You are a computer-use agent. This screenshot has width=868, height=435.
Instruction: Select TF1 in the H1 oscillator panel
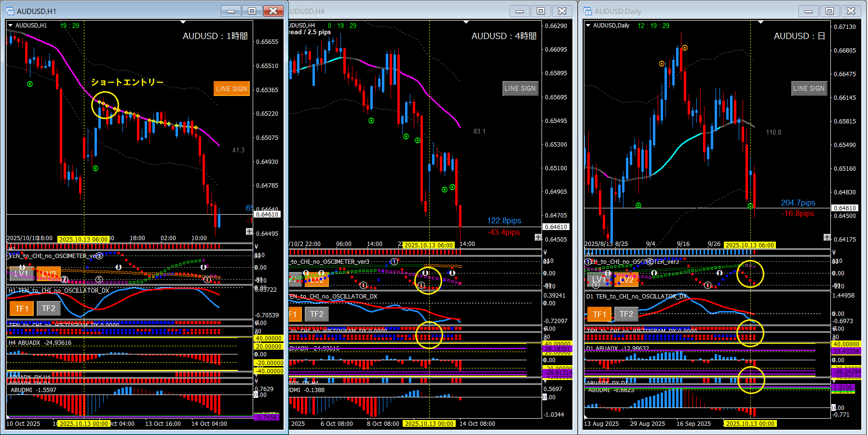pos(22,309)
